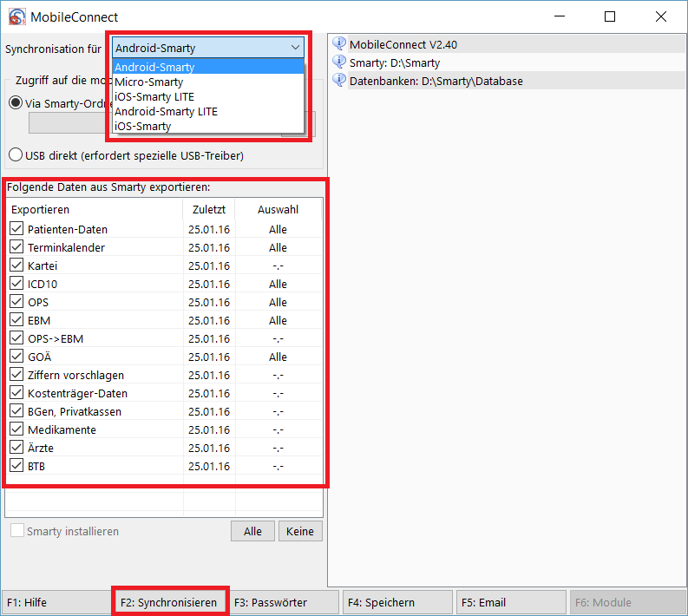Click info icon beside Datenbanken entry
The width and height of the screenshot is (688, 616).
339,81
